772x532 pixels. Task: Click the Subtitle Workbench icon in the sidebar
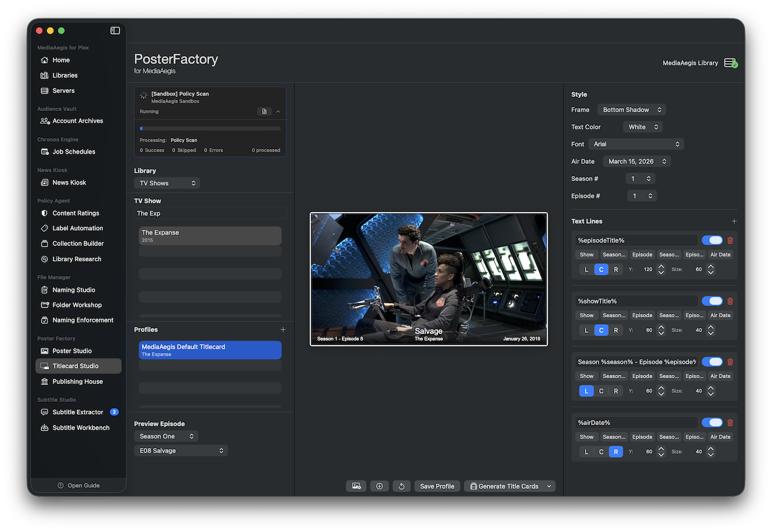click(x=44, y=427)
